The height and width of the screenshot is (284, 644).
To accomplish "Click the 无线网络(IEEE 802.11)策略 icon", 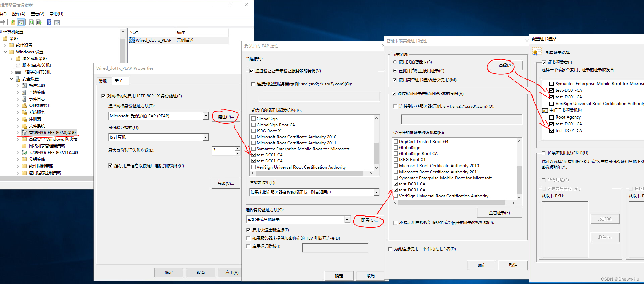I will pos(24,152).
